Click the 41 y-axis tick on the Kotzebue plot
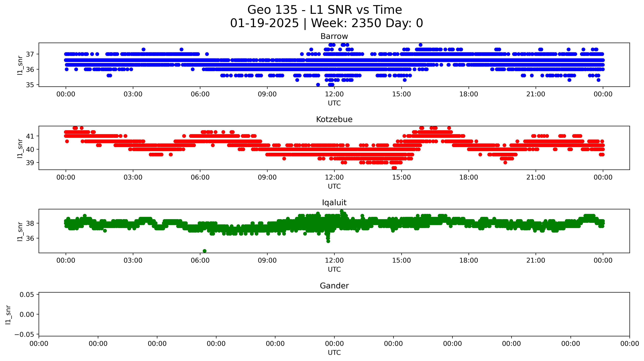This screenshot has height=361, width=644. (30, 136)
